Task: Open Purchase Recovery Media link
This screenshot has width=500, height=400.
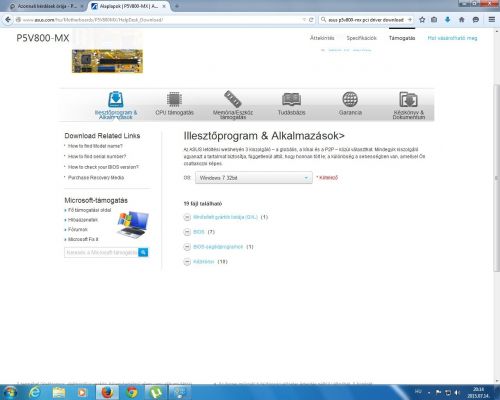Action: coord(96,178)
